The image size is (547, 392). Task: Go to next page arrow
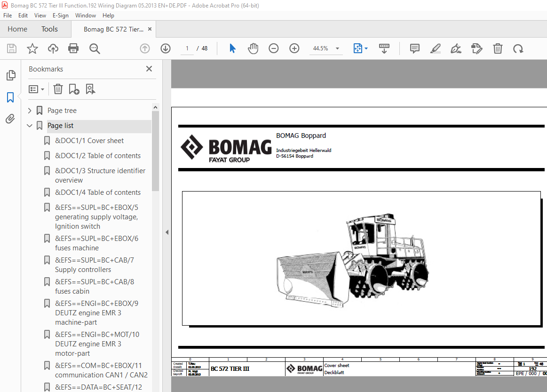tap(166, 48)
